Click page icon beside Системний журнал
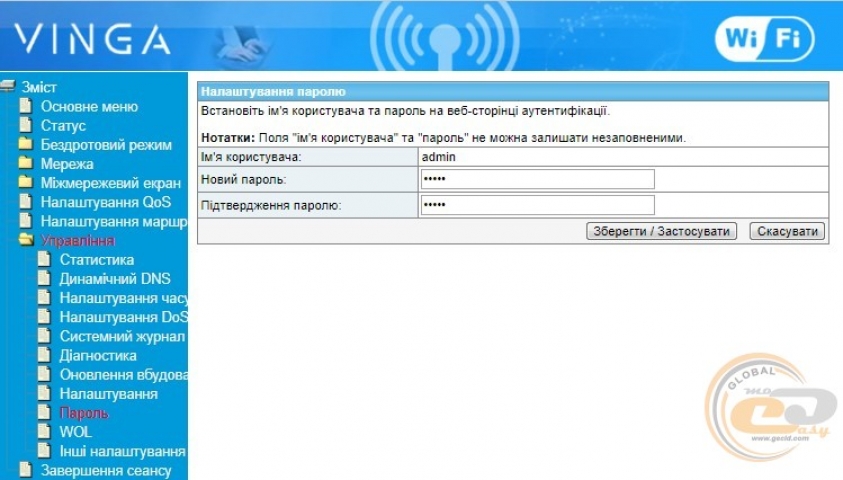 [x=45, y=335]
